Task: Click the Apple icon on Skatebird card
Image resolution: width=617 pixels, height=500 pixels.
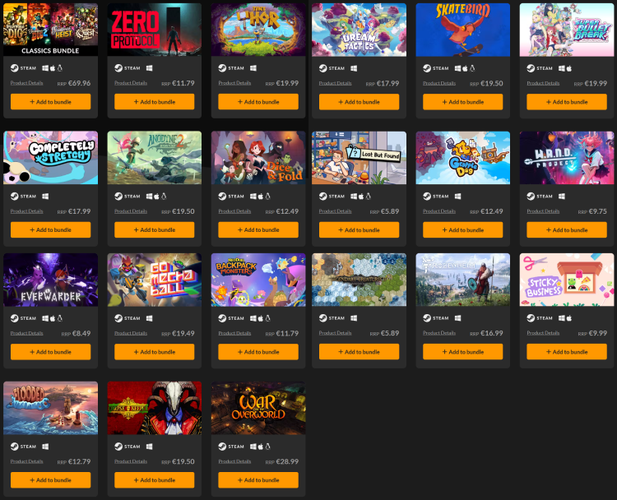Action: pos(465,68)
